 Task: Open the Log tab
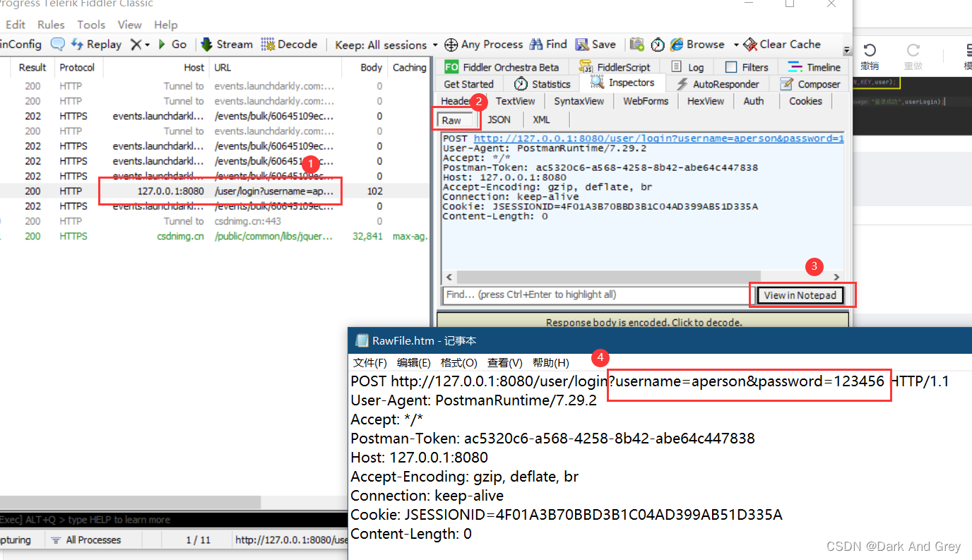687,67
